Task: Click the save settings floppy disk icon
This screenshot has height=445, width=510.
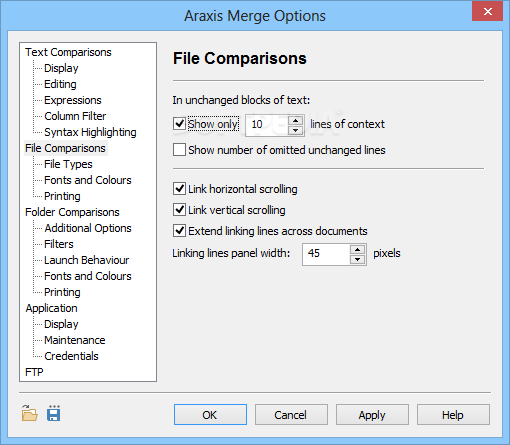Action: tap(54, 413)
